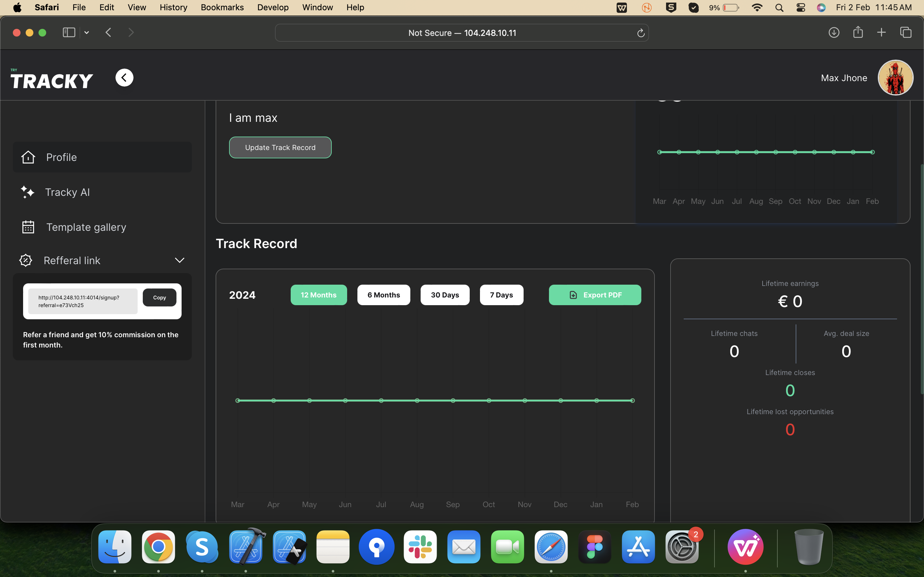The width and height of the screenshot is (924, 577).
Task: Open Tracky AI sparkle icon
Action: click(28, 192)
